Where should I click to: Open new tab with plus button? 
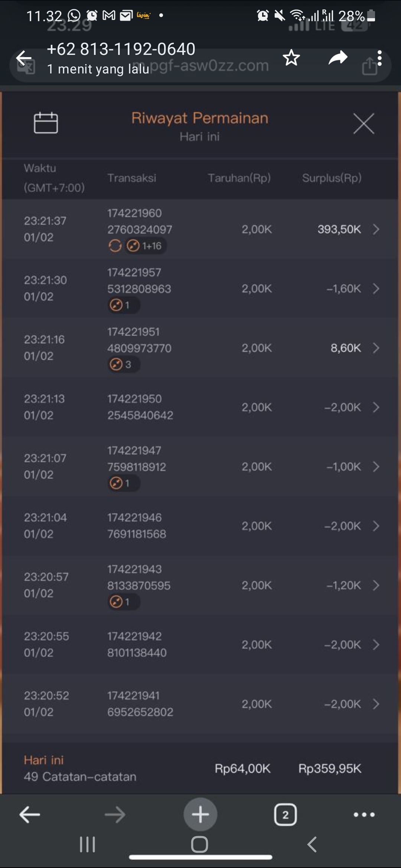[x=200, y=814]
